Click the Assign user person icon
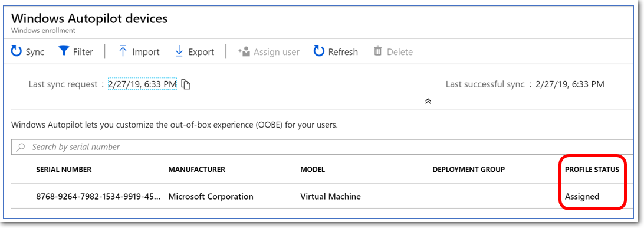The image size is (644, 228). [244, 51]
